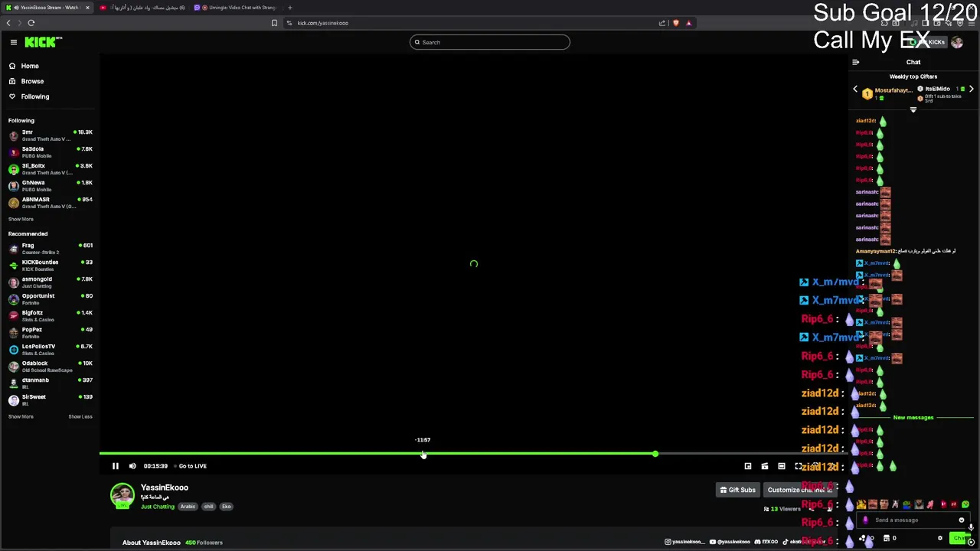Click the Gift Subs button
This screenshot has width=980, height=551.
(x=737, y=490)
